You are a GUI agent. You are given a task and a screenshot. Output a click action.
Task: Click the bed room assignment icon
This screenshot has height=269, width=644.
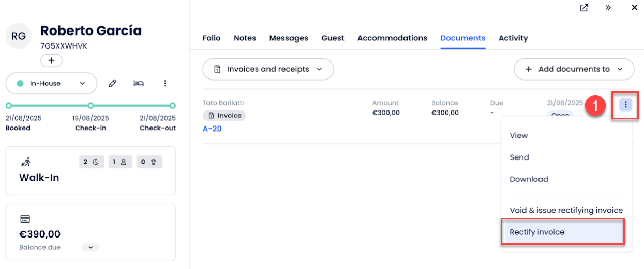(139, 83)
